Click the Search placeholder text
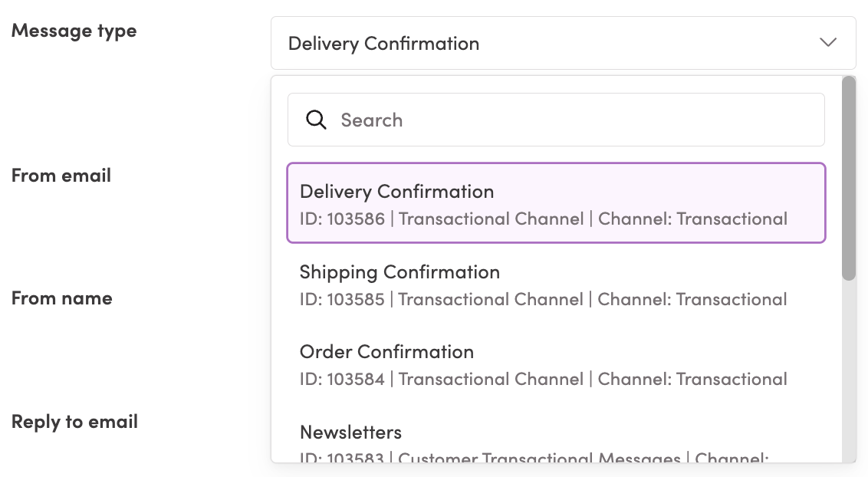 (372, 120)
